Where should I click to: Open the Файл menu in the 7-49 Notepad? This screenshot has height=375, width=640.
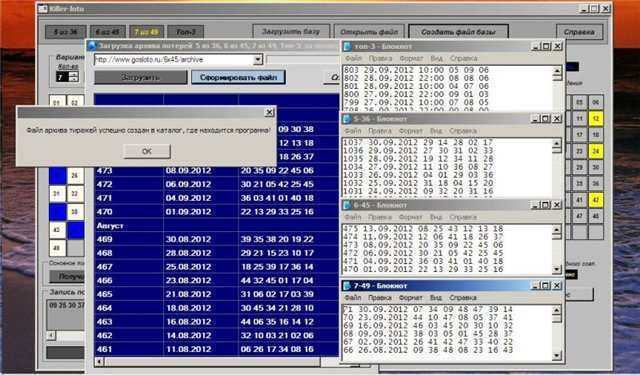(x=353, y=297)
